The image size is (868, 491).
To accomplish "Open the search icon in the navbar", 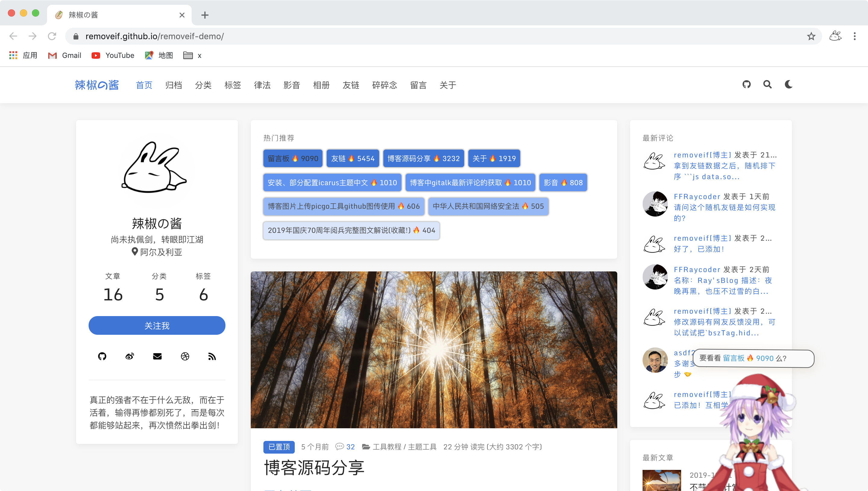I will (767, 85).
